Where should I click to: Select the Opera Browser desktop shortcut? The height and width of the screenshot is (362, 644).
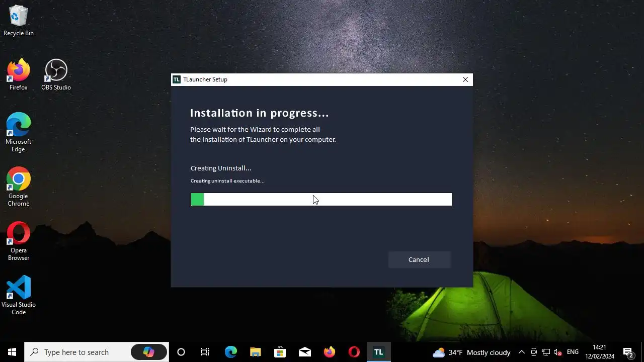19,241
